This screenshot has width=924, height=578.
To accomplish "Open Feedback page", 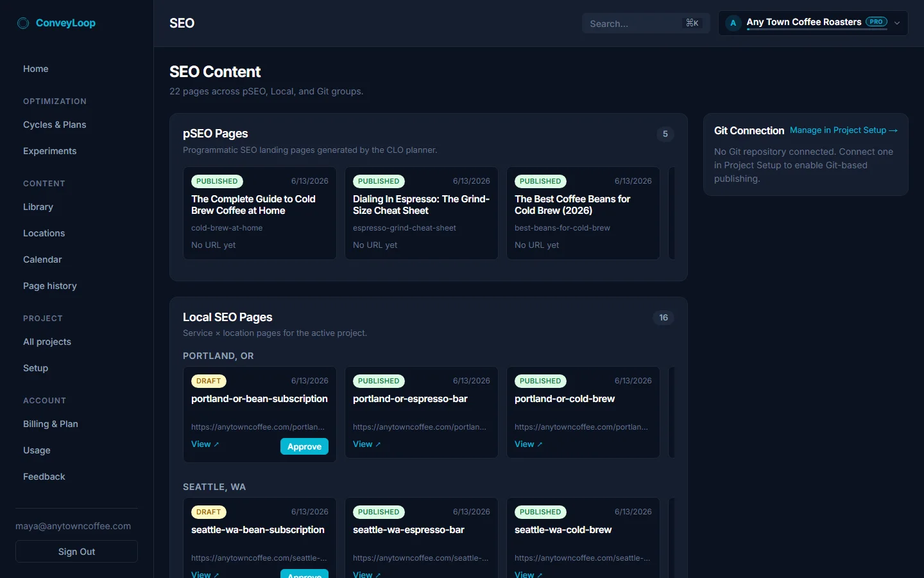I will [44, 477].
